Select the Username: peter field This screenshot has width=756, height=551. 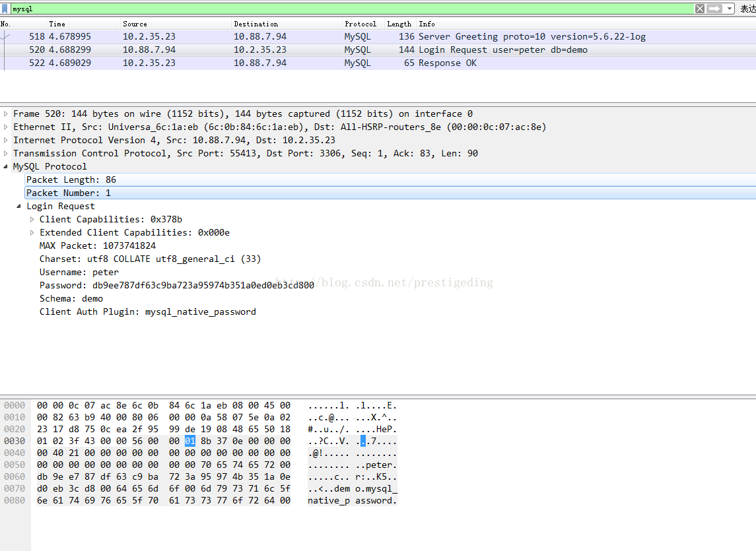coord(79,273)
